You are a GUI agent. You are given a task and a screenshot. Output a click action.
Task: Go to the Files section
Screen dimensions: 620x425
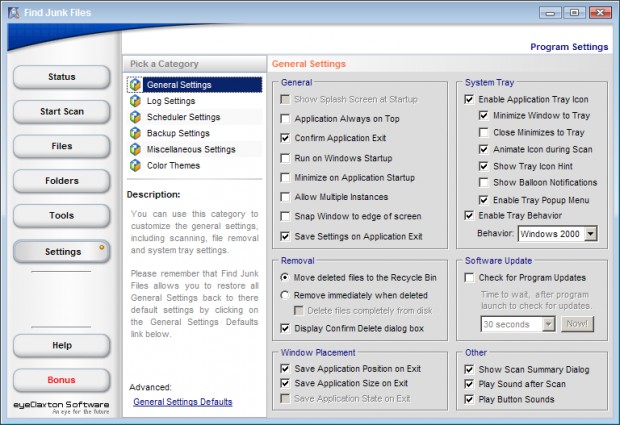tap(62, 146)
